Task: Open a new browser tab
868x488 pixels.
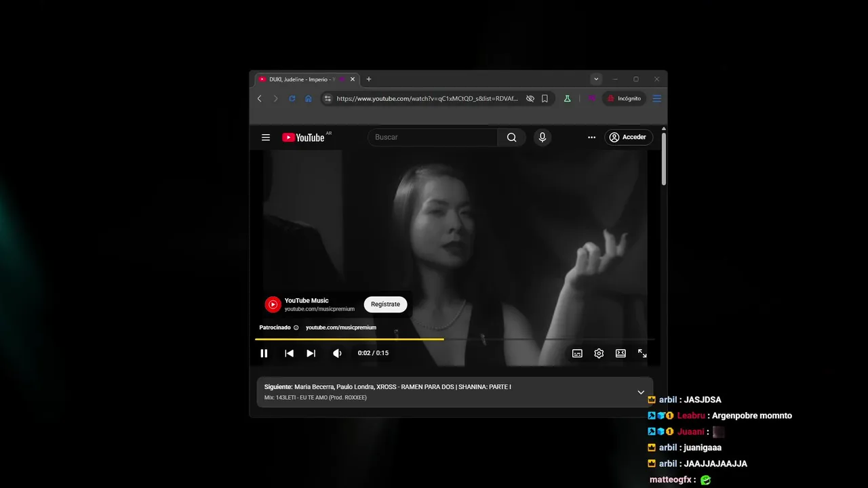Action: tap(369, 79)
